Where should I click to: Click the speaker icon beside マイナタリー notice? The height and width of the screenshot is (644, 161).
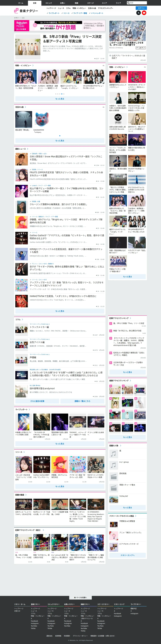click(x=110, y=55)
